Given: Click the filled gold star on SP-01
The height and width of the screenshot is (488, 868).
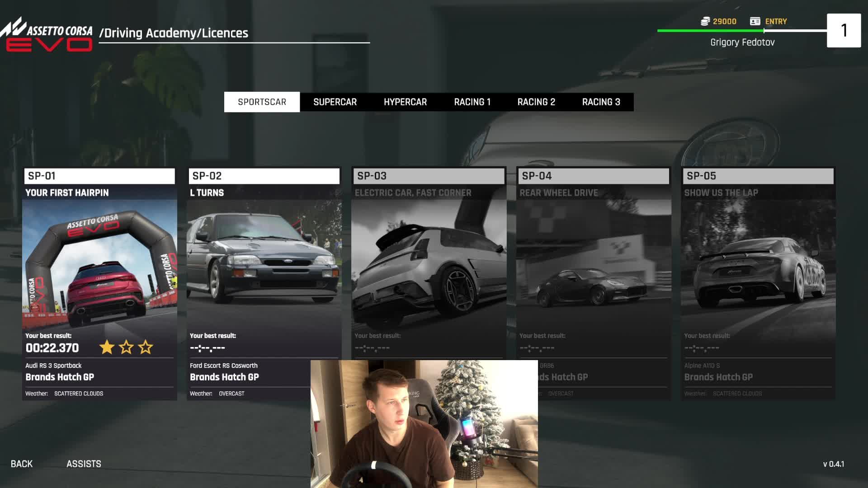Looking at the screenshot, I should (107, 347).
